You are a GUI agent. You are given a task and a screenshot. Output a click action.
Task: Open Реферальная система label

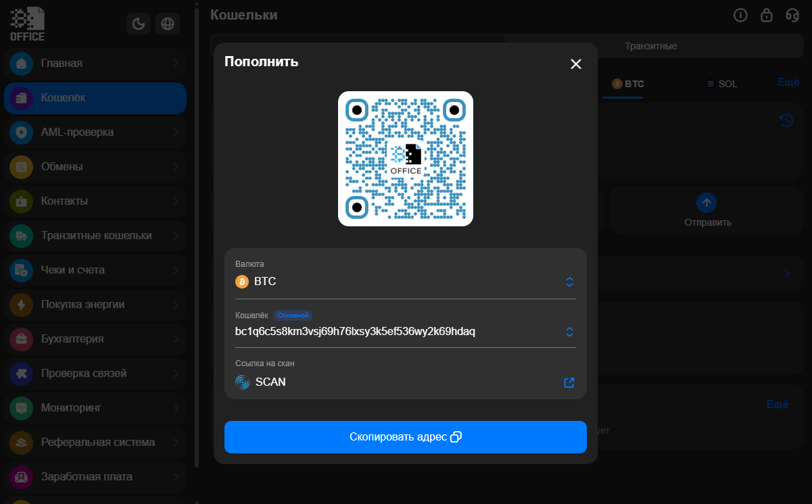[98, 442]
